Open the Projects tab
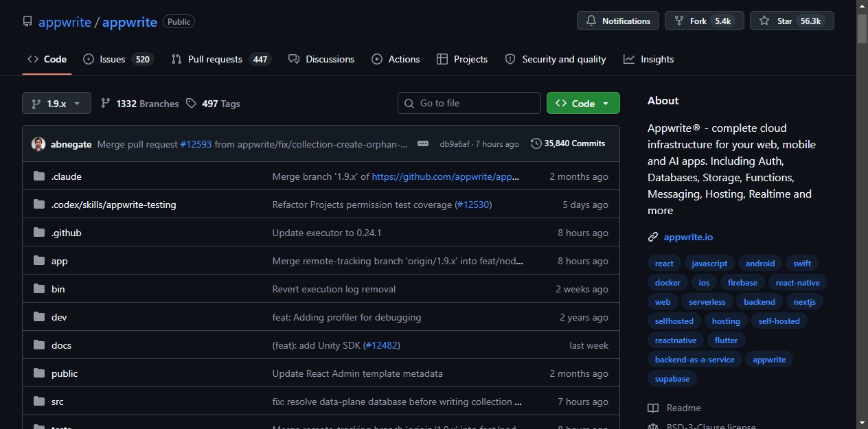868x429 pixels. [x=462, y=59]
